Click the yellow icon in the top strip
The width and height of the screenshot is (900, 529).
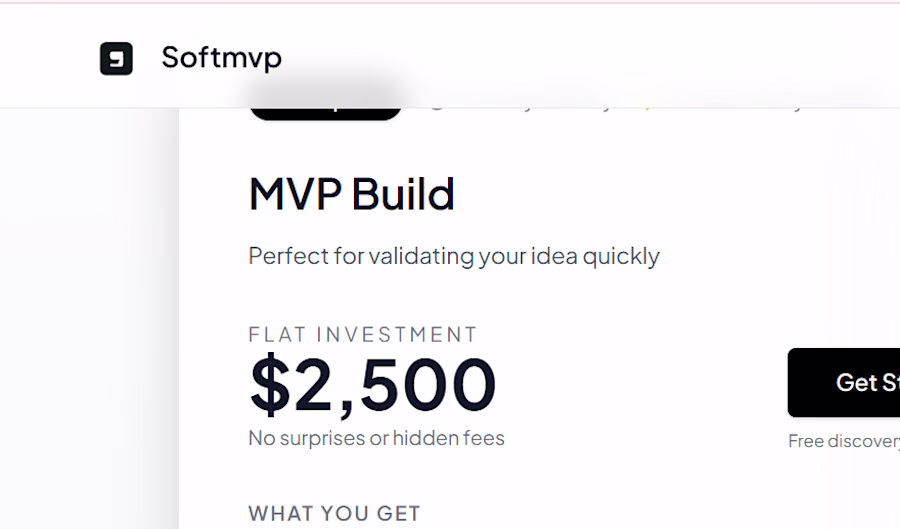tap(648, 105)
